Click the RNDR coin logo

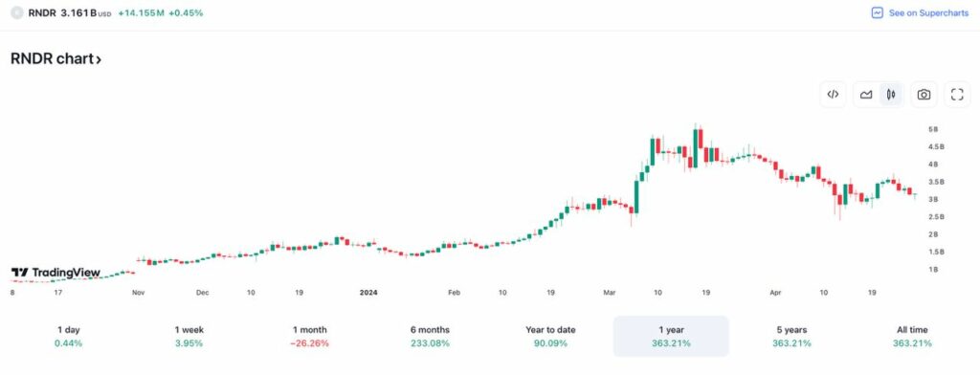17,12
